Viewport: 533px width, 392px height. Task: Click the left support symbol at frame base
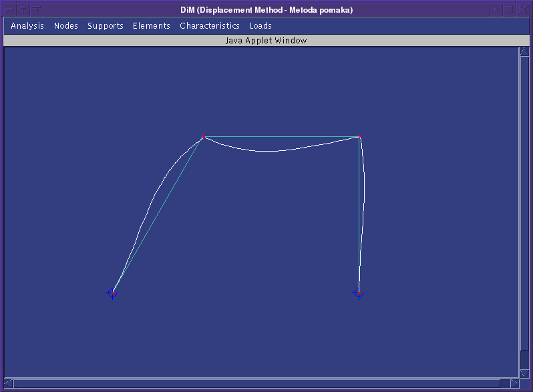click(112, 293)
